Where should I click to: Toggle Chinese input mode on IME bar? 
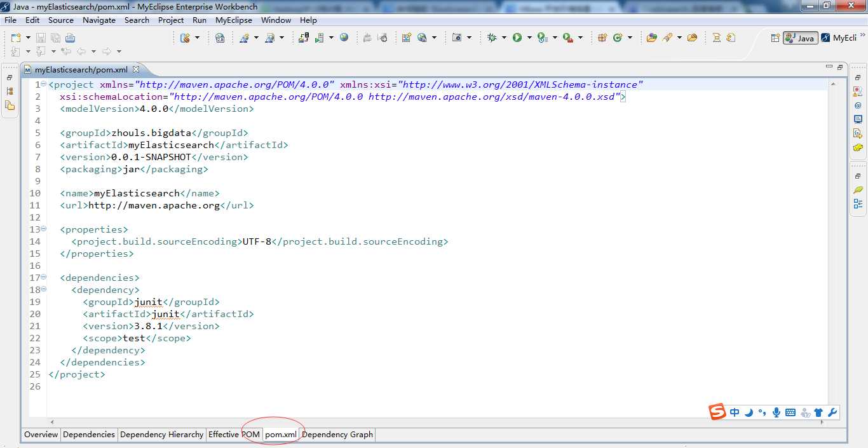735,412
